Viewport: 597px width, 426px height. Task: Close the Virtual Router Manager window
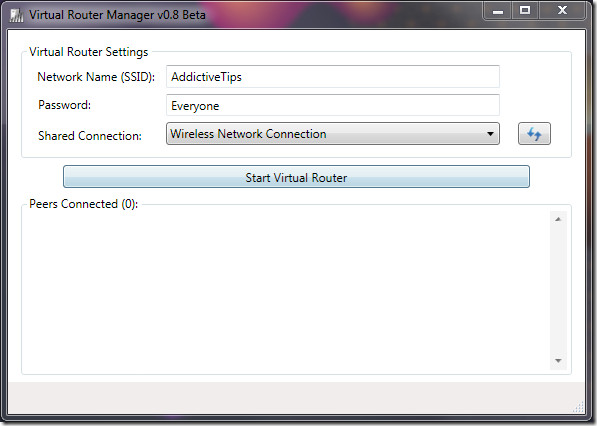pyautogui.click(x=562, y=11)
